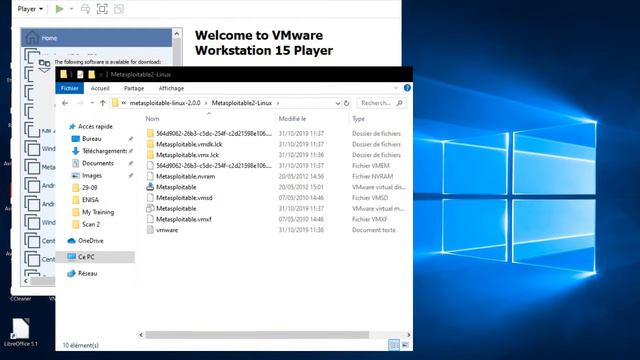Switch to large icons view layout
This screenshot has width=640, height=360.
(x=405, y=345)
